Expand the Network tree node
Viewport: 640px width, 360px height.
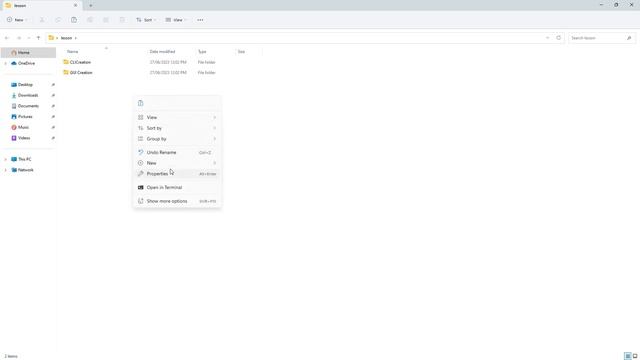tap(5, 170)
